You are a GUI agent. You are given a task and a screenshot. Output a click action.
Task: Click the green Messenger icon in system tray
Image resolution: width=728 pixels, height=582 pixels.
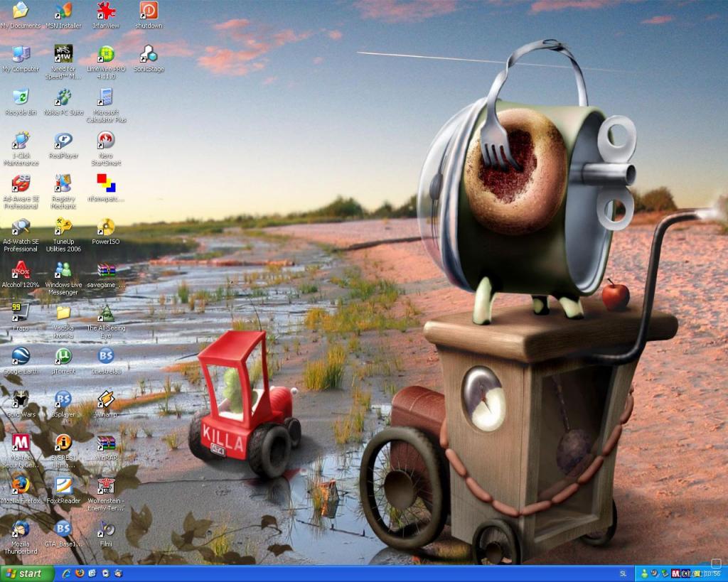(644, 574)
